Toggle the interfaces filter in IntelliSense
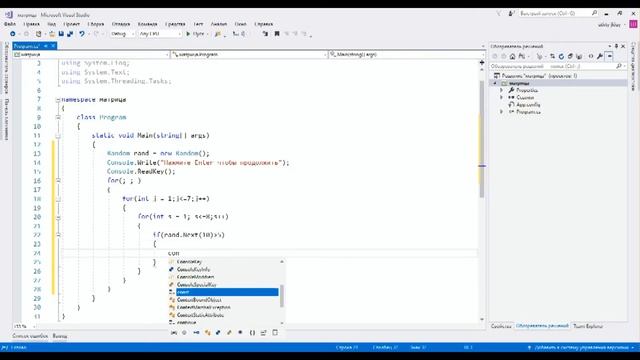Viewport: 640px width, 360px height. click(x=196, y=333)
